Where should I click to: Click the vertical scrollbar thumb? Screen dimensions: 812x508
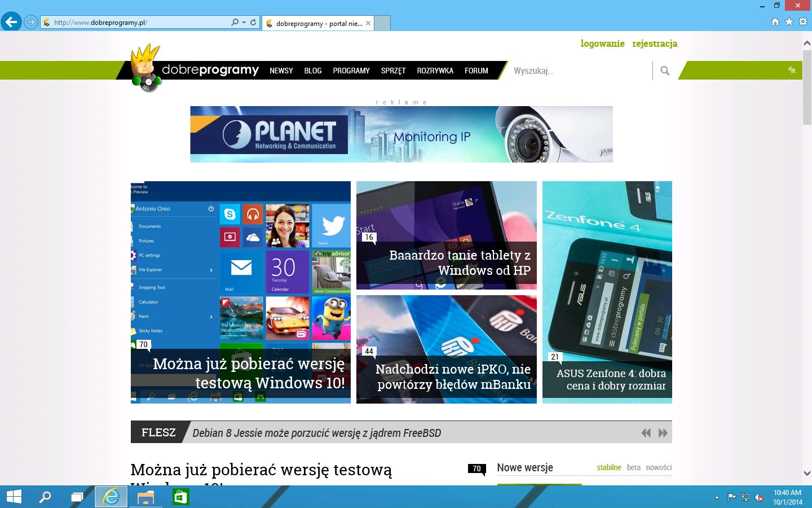click(807, 87)
